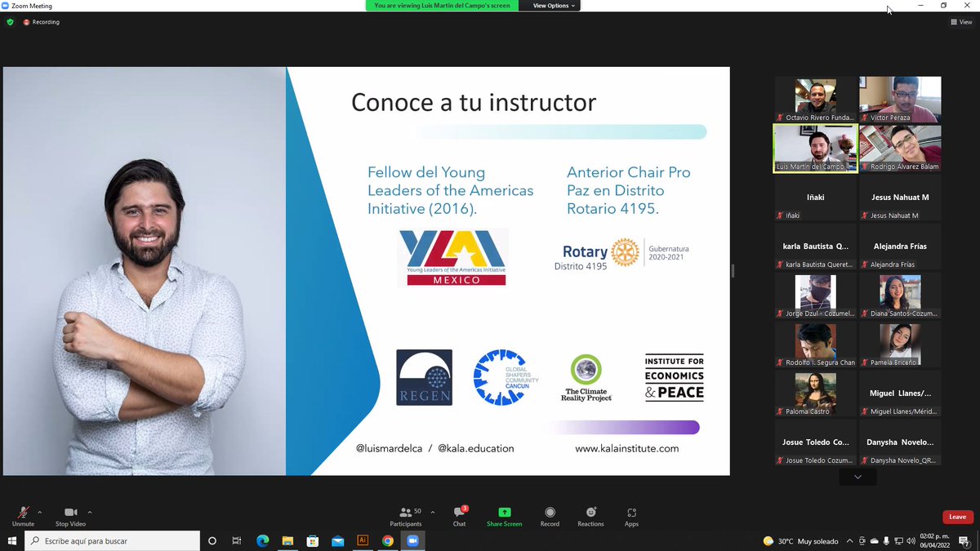
Task: Click the green encryption shield icon
Action: [10, 22]
